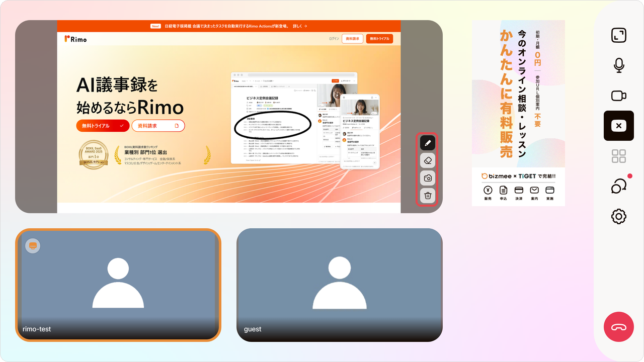Switch to grid layout view

coord(619,156)
